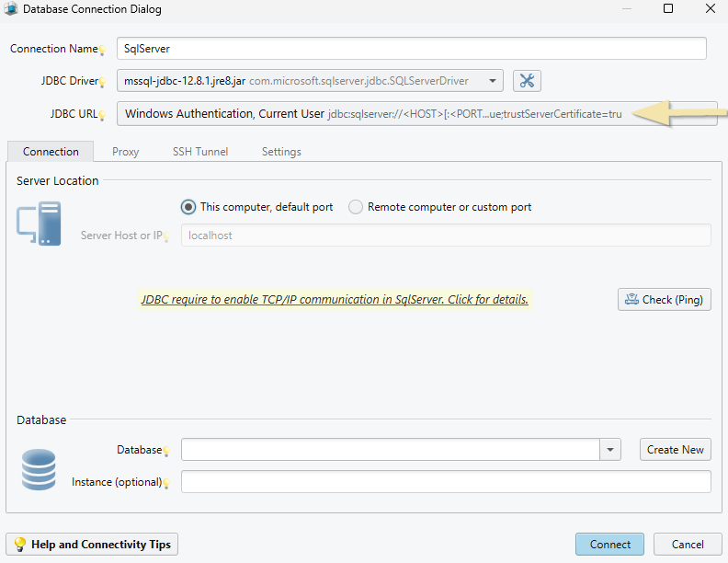728x563 pixels.
Task: Switch to the SSH Tunnel tab
Action: coord(200,152)
